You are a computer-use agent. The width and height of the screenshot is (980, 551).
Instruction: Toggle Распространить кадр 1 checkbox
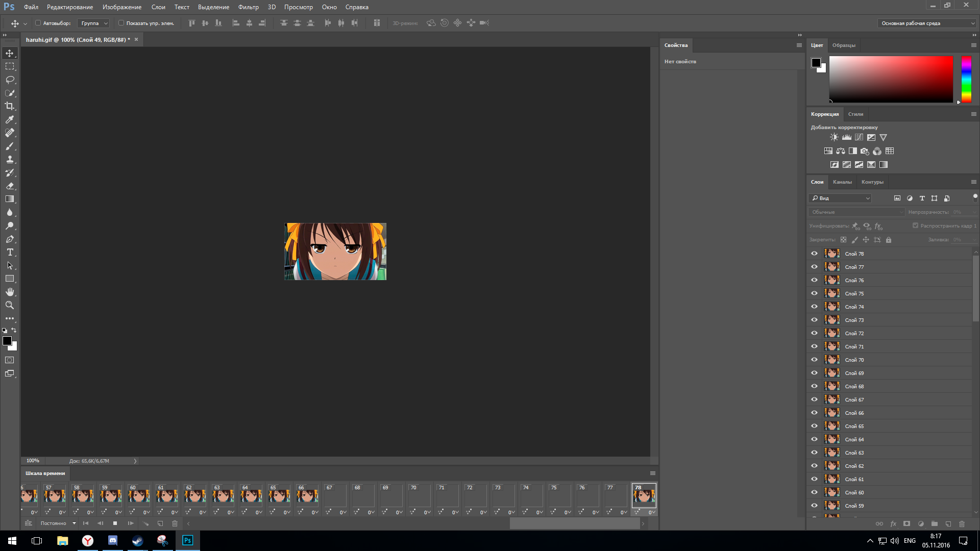[x=915, y=226]
